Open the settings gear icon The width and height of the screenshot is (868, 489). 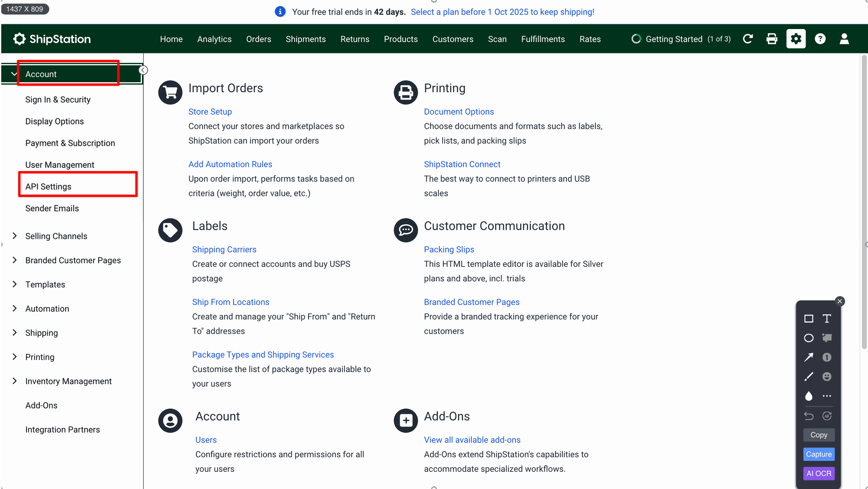click(796, 39)
